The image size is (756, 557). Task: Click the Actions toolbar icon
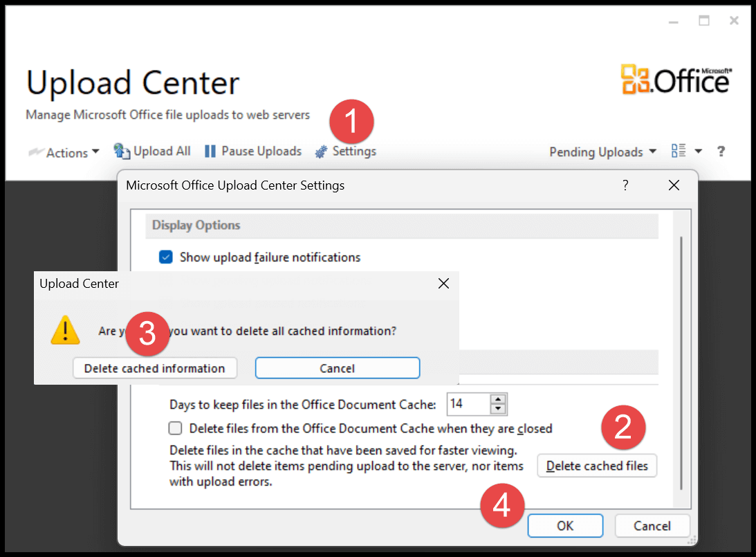click(x=36, y=152)
